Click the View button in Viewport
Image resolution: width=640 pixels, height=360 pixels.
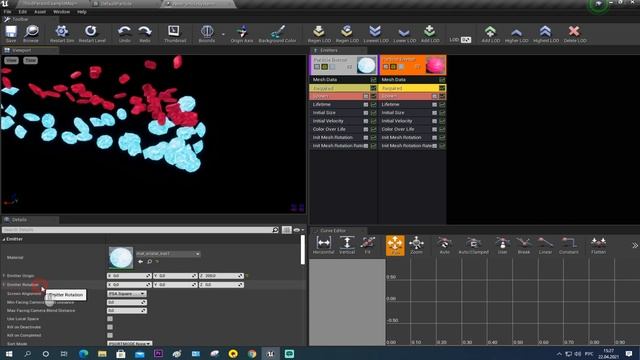point(11,60)
